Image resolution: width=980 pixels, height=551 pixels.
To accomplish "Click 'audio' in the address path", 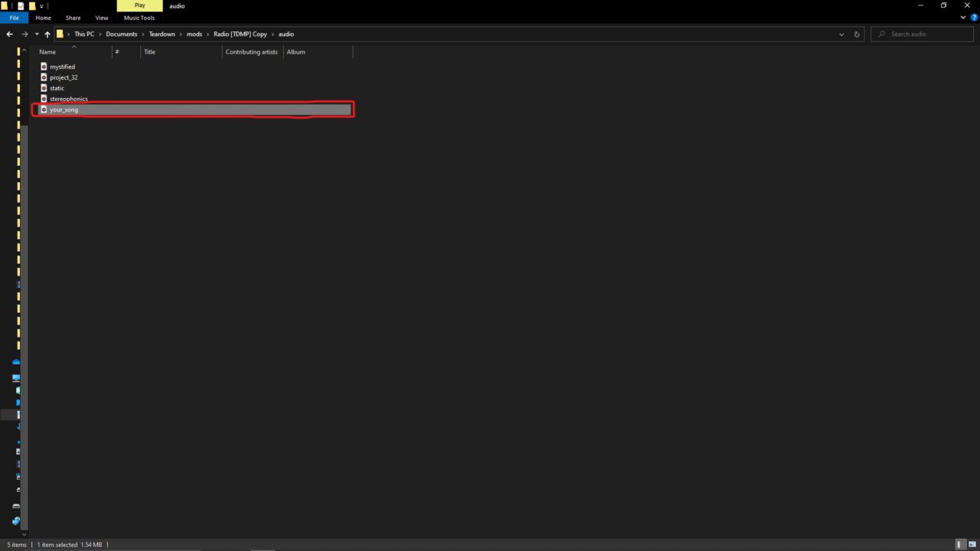I will 286,34.
